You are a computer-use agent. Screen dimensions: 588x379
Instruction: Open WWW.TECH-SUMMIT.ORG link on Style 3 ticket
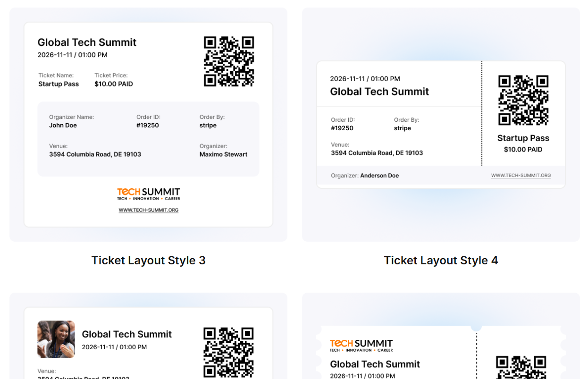(149, 210)
